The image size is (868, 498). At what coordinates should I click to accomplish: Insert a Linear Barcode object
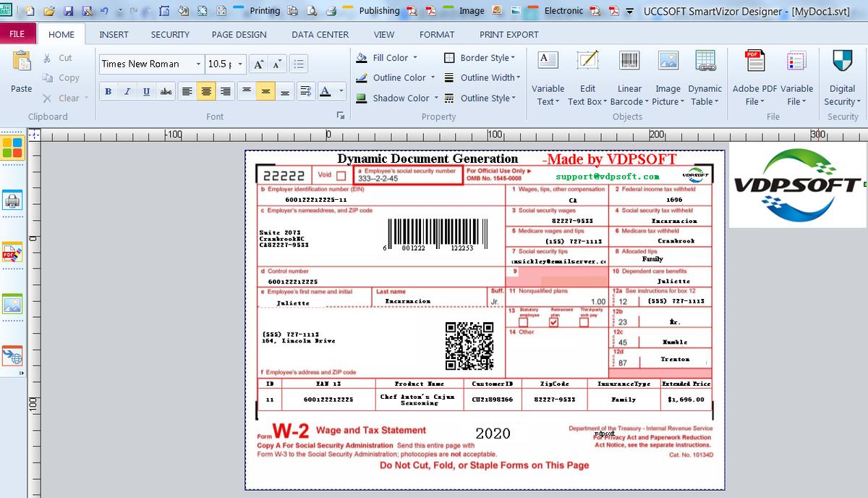[x=629, y=62]
